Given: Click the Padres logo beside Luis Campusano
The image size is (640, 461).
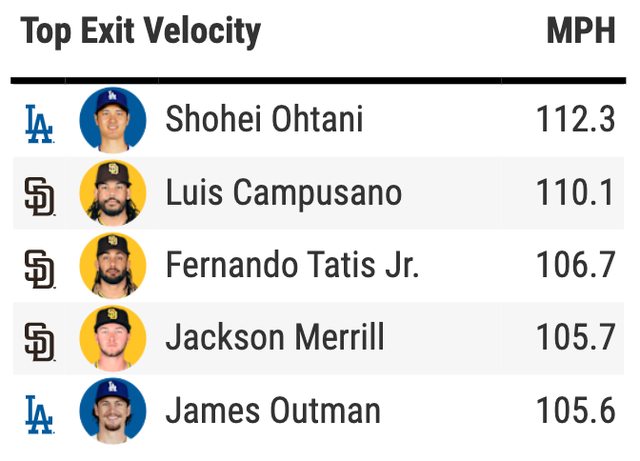Looking at the screenshot, I should (x=39, y=194).
